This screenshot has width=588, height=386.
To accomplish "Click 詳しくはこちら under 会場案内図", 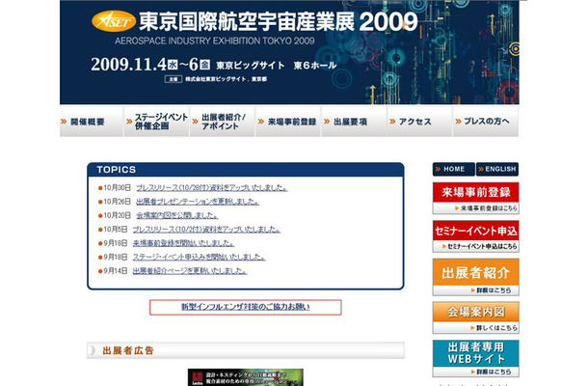I will (x=494, y=328).
